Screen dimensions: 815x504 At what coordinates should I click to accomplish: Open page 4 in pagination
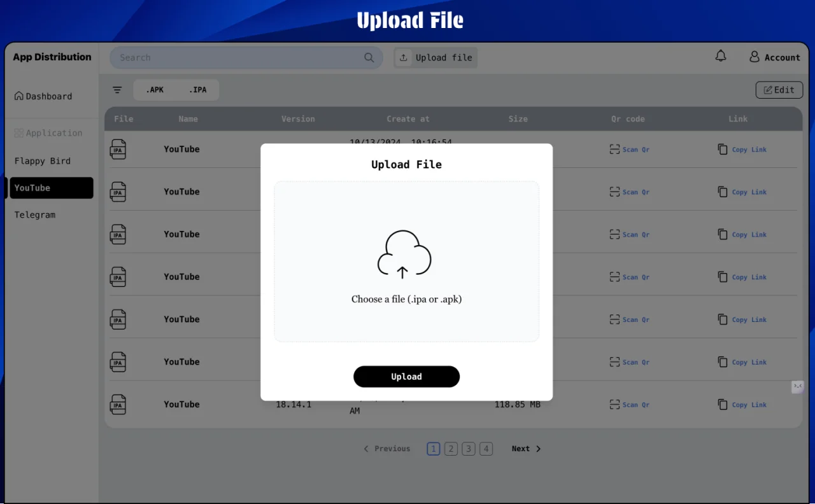[x=486, y=449]
